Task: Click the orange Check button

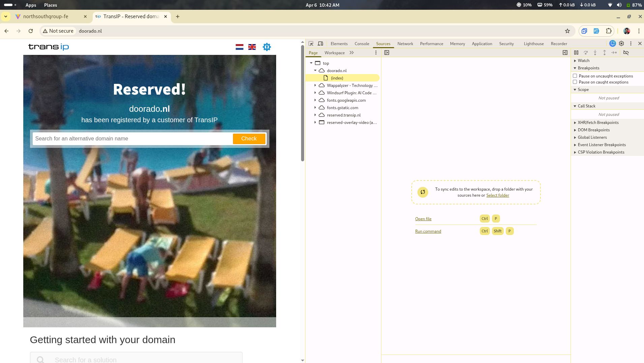Action: click(249, 139)
